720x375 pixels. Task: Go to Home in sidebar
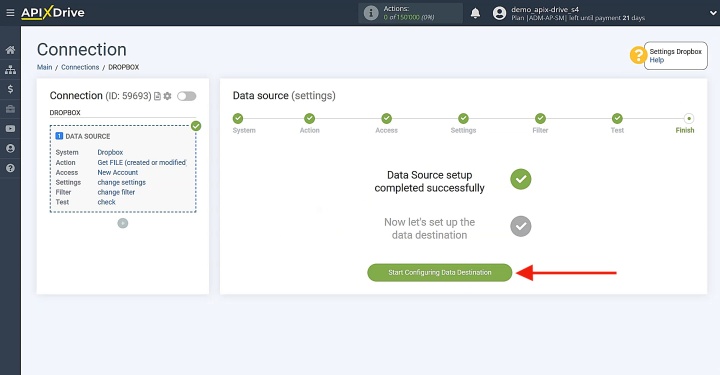click(x=10, y=50)
